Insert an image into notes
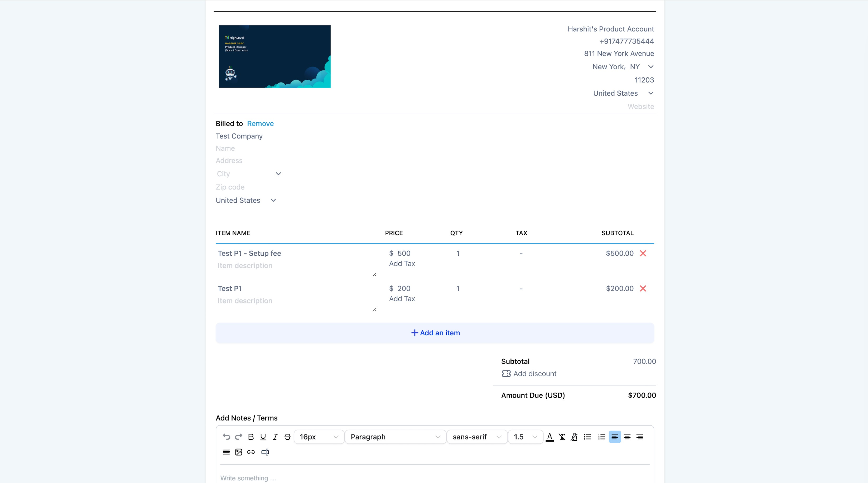The image size is (868, 483). 239,452
